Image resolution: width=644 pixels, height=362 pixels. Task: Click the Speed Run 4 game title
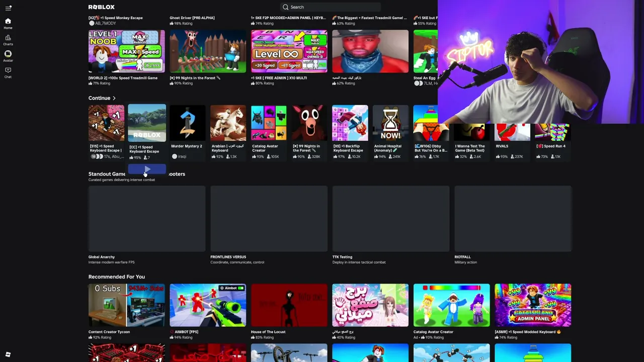click(x=551, y=146)
